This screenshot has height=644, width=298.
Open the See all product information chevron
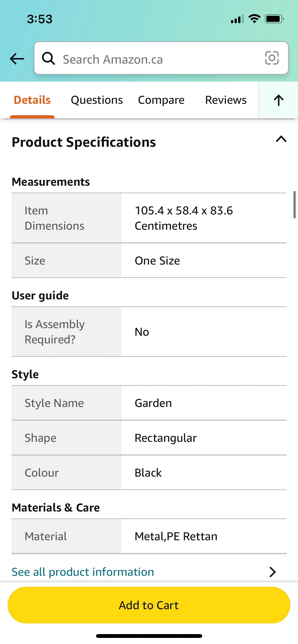coord(273,572)
